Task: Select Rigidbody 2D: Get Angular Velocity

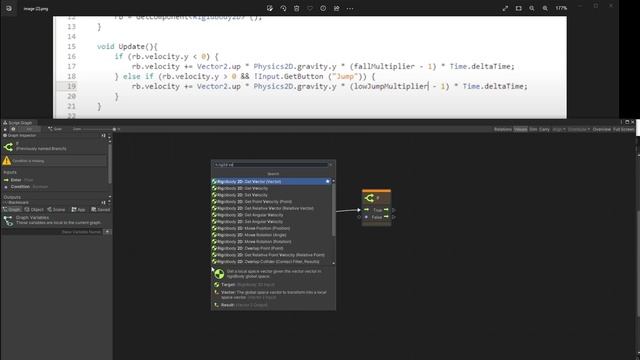Action: [x=271, y=215]
